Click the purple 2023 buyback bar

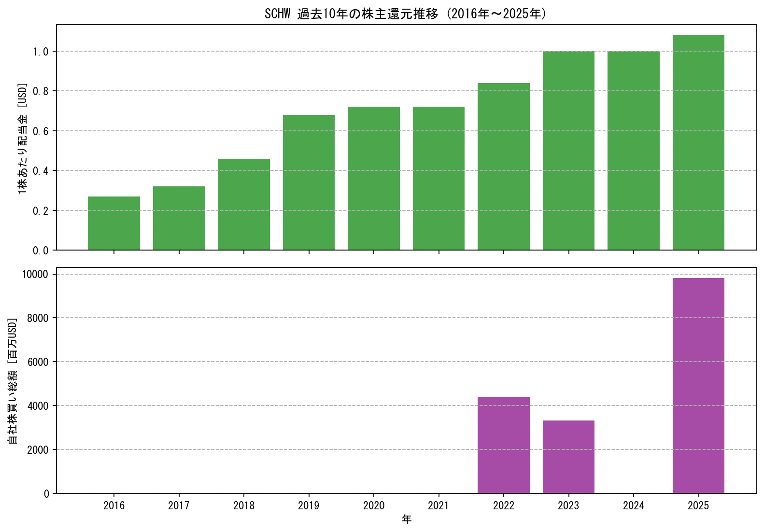click(569, 457)
